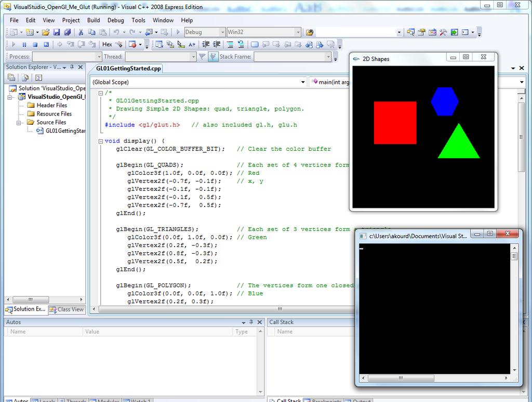Click the Paste clipboard icon
This screenshot has width=532, height=402.
[x=103, y=32]
